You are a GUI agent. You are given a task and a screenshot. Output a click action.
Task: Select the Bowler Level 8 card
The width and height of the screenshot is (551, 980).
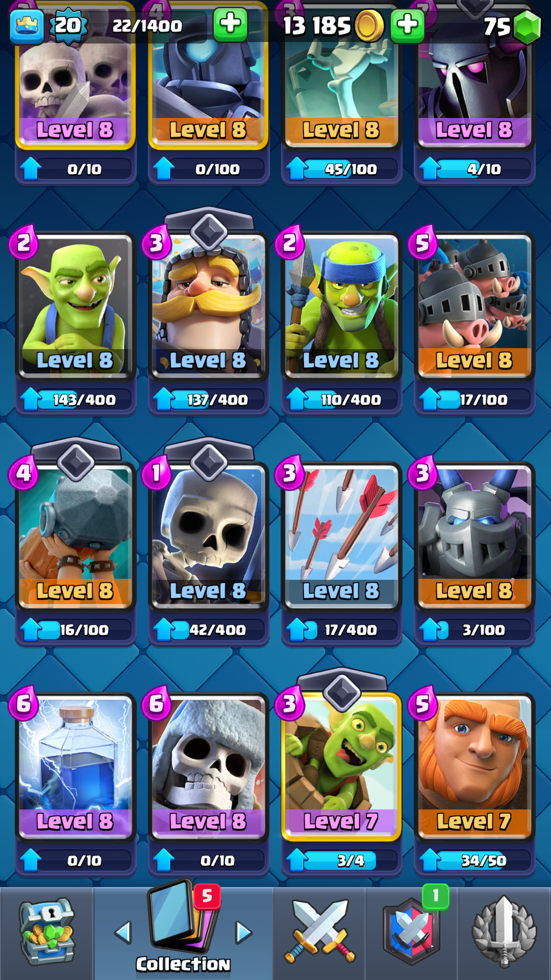pyautogui.click(x=75, y=536)
